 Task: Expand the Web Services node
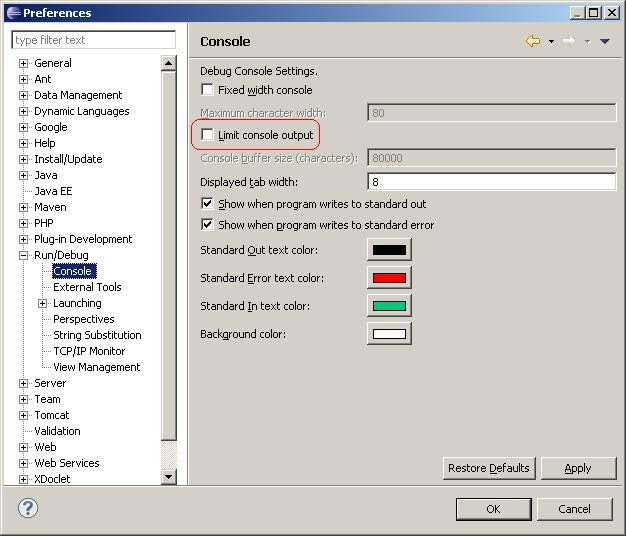coord(24,463)
